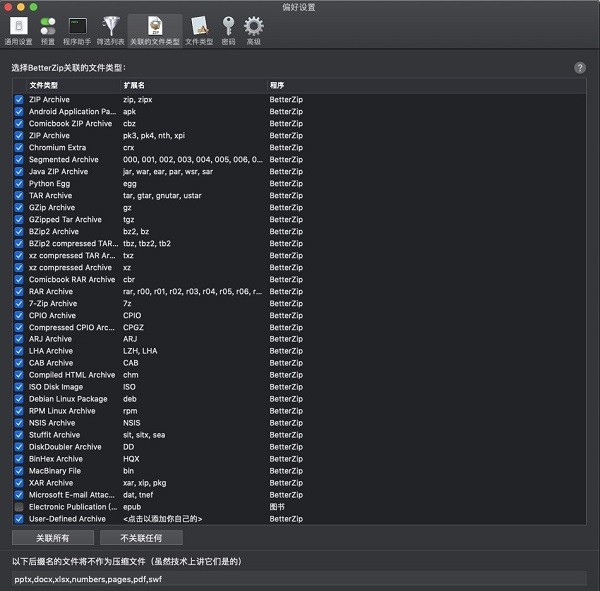Click the 关联所有 button
The width and height of the screenshot is (600, 591).
click(x=52, y=538)
